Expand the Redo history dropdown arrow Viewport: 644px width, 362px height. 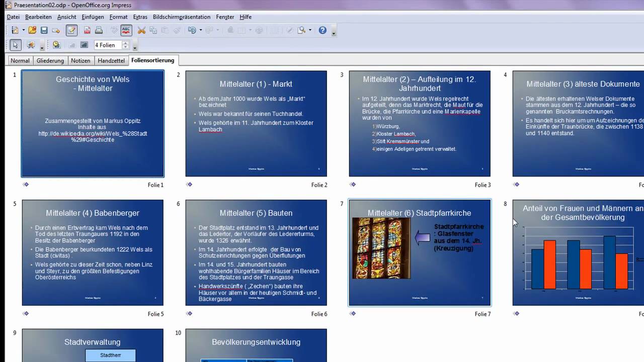(x=217, y=30)
